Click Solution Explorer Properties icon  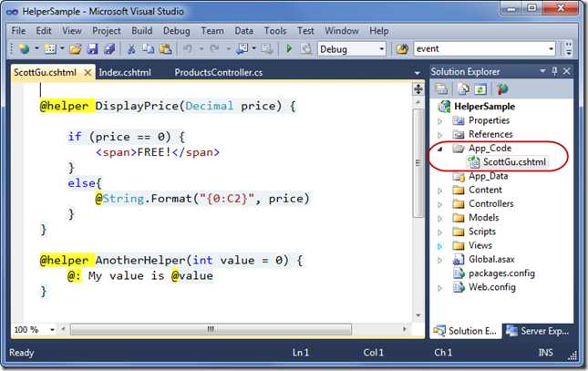pyautogui.click(x=441, y=89)
